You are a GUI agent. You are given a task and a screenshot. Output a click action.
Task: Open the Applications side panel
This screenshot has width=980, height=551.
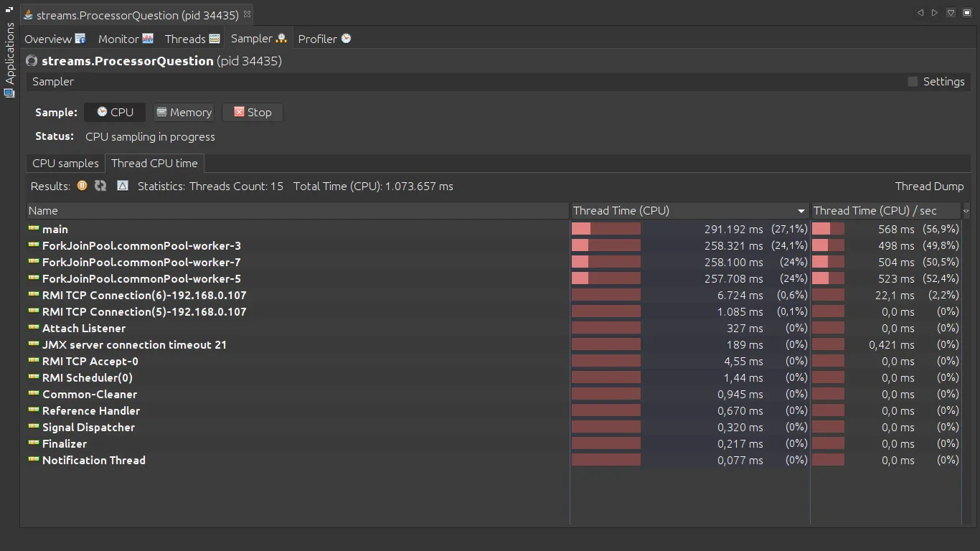tap(9, 60)
